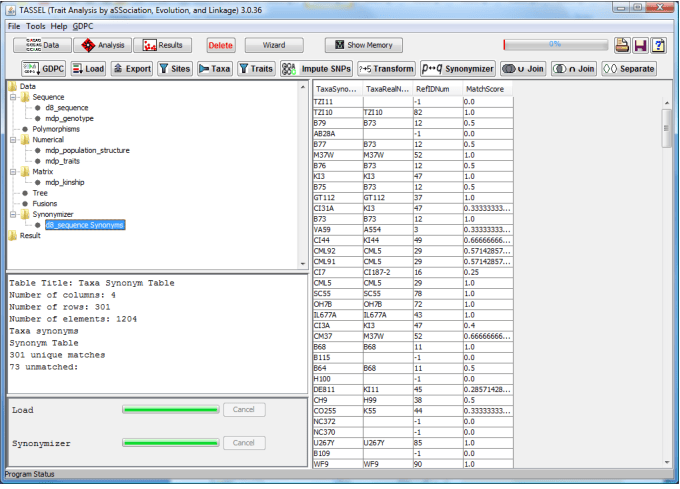This screenshot has width=680, height=489.
Task: Open the Synonymizer tool
Action: (x=458, y=68)
